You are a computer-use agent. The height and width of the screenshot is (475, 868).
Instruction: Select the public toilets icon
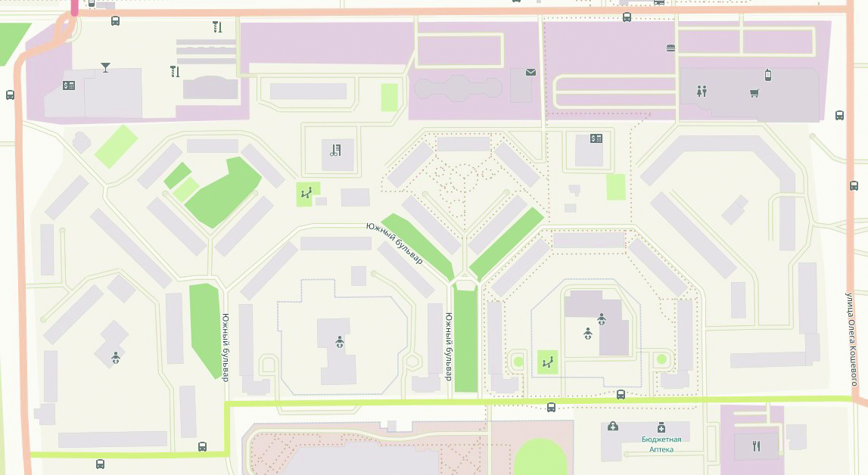pyautogui.click(x=702, y=92)
